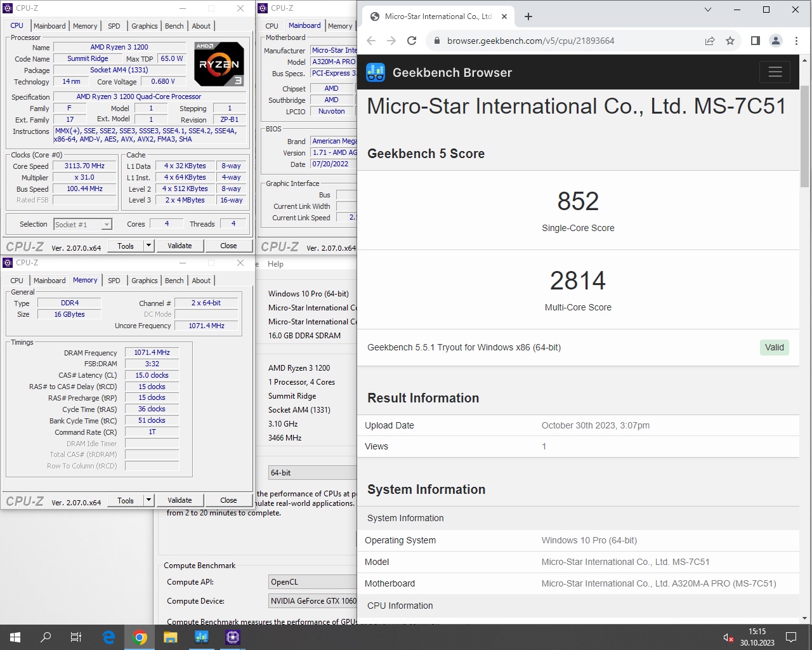Image resolution: width=812 pixels, height=650 pixels.
Task: Open Chrome side panel
Action: pos(755,41)
